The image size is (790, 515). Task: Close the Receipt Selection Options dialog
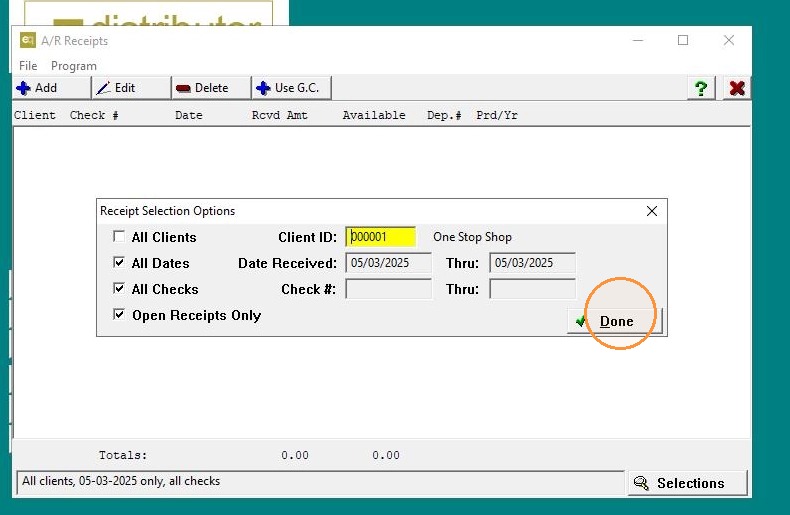click(x=652, y=211)
